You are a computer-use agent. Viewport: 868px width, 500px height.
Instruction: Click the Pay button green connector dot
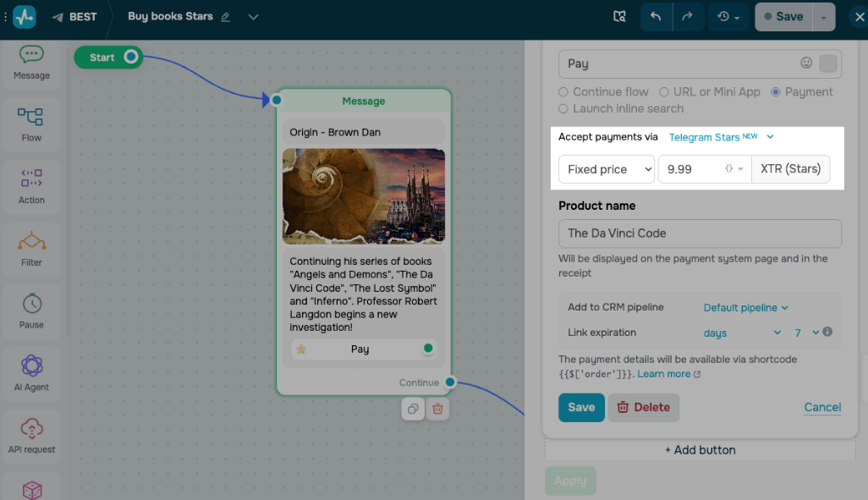[x=428, y=349]
